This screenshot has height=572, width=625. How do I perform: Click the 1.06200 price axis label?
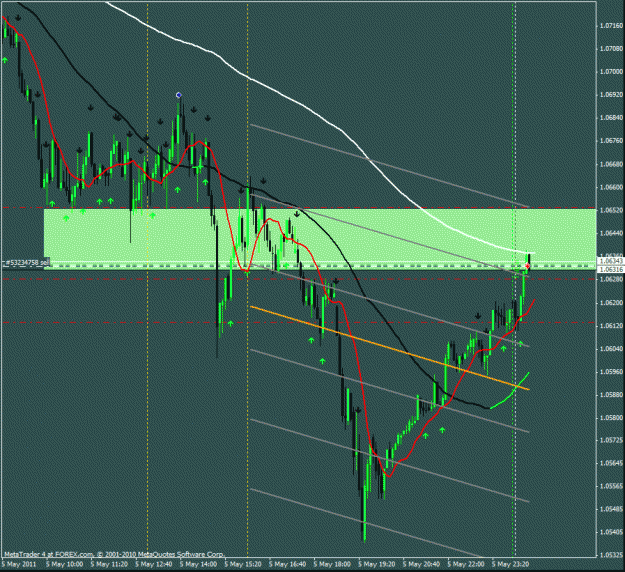(x=611, y=303)
